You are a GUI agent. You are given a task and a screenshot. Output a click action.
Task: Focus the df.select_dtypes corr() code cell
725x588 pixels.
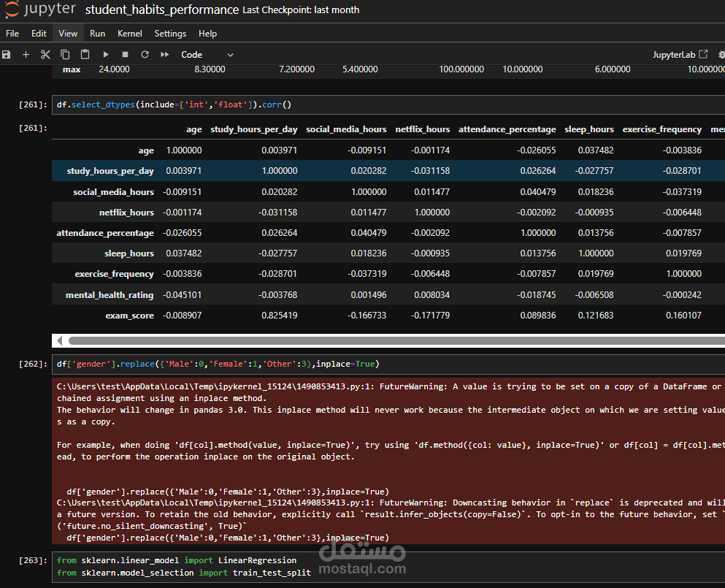388,104
